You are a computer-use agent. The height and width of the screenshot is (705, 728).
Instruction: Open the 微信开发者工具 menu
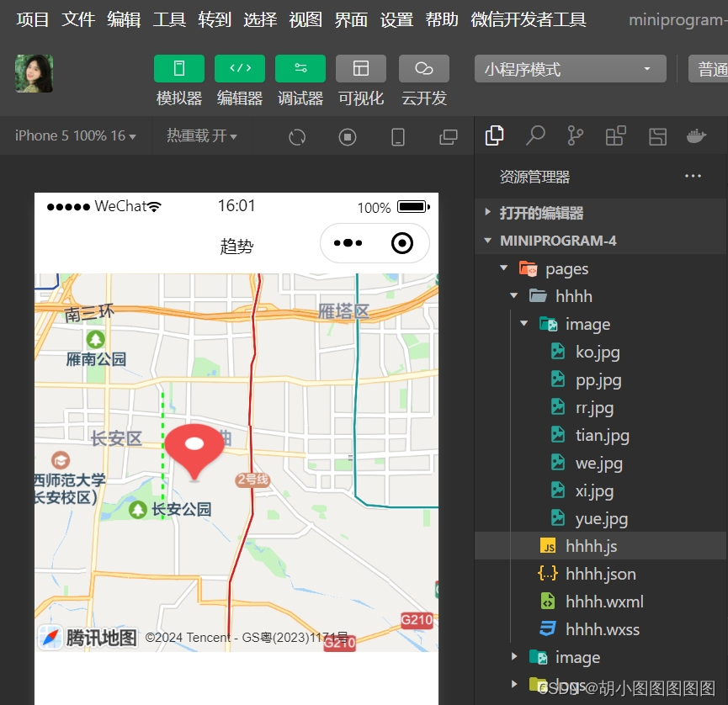[529, 19]
